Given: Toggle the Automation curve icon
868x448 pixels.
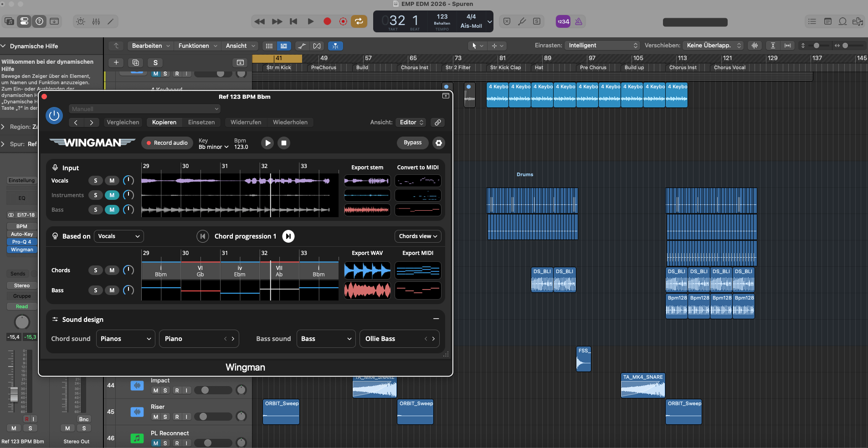Looking at the screenshot, I should (302, 46).
